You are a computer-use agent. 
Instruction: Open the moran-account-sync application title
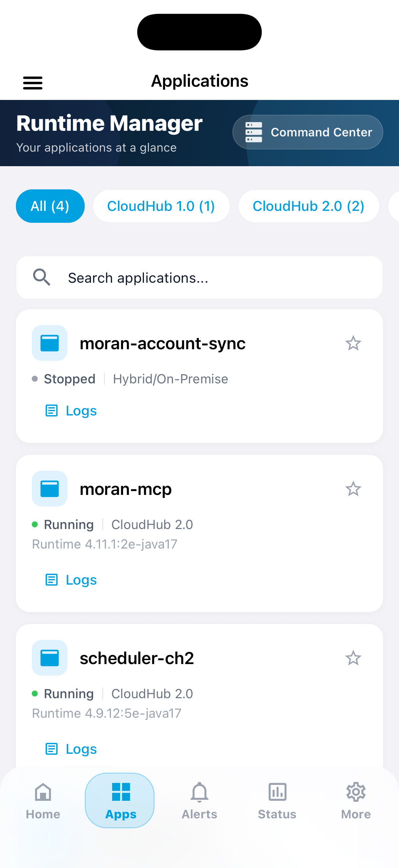[163, 343]
